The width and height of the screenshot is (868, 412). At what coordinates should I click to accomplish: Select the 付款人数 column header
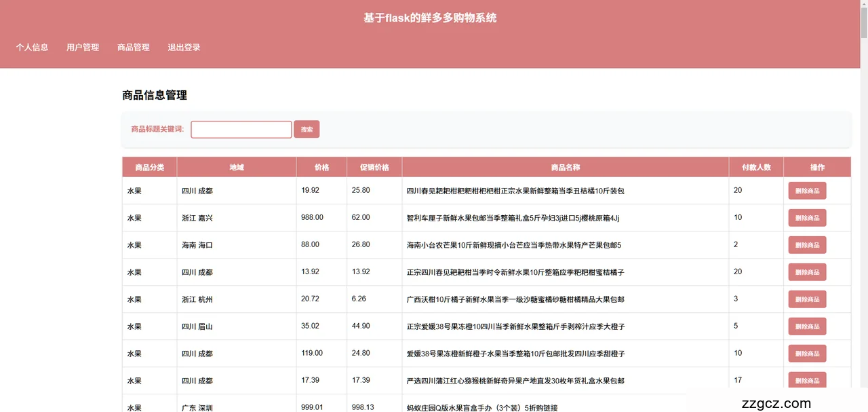click(x=756, y=167)
